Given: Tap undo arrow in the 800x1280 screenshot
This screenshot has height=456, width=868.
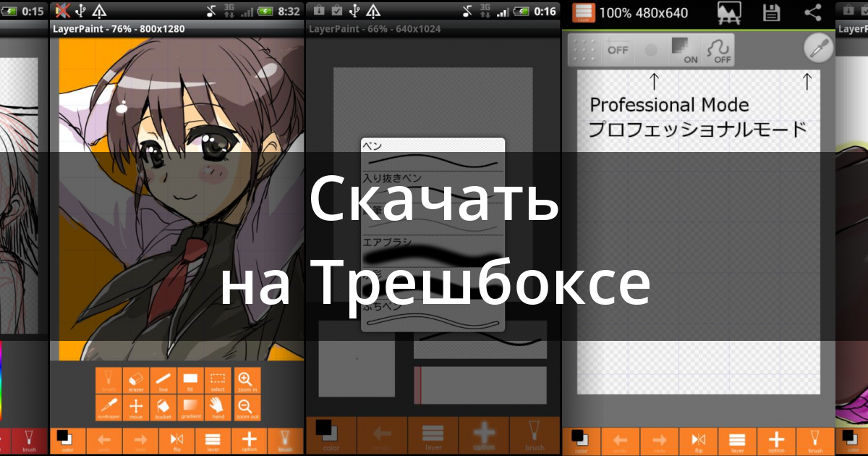Looking at the screenshot, I should pos(104,441).
